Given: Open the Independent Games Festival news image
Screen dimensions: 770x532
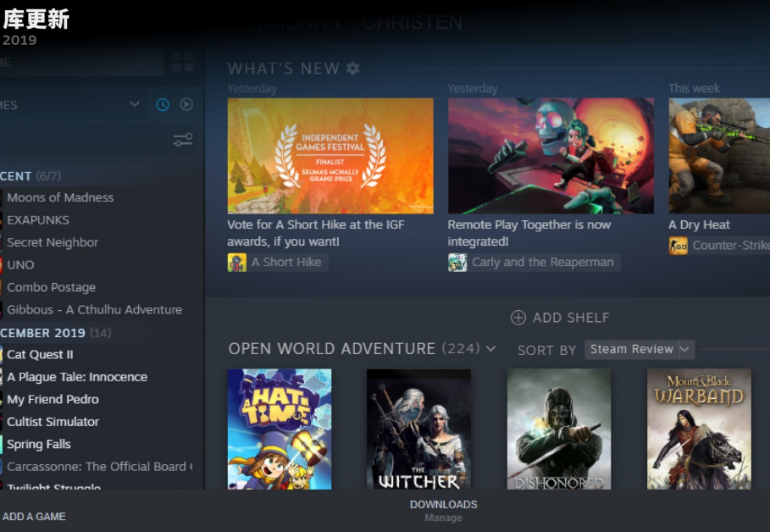Looking at the screenshot, I should 330,156.
